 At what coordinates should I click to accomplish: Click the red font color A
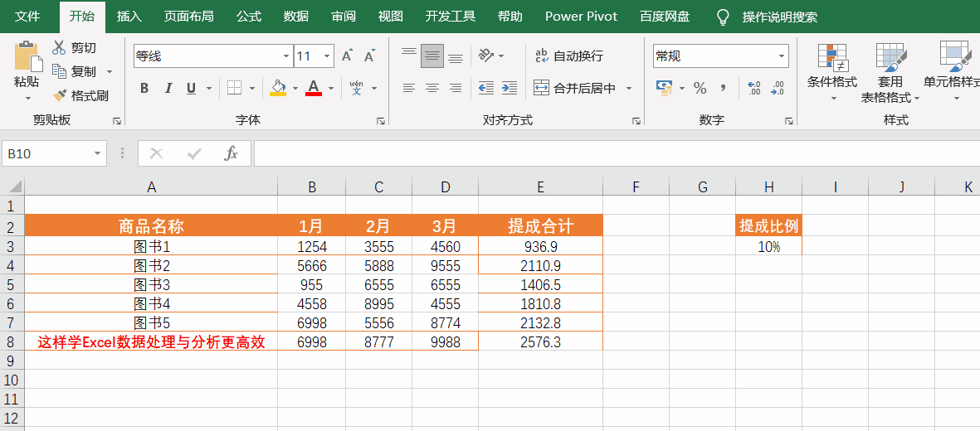314,88
